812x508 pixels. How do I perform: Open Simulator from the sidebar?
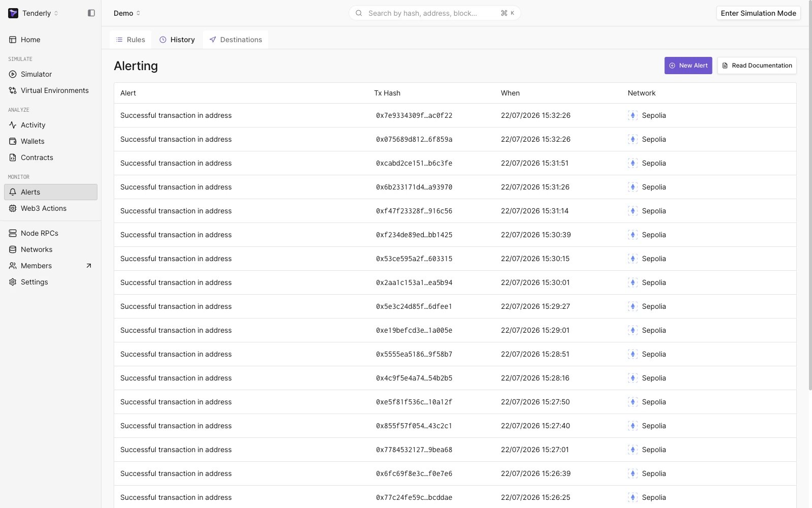coord(51,74)
